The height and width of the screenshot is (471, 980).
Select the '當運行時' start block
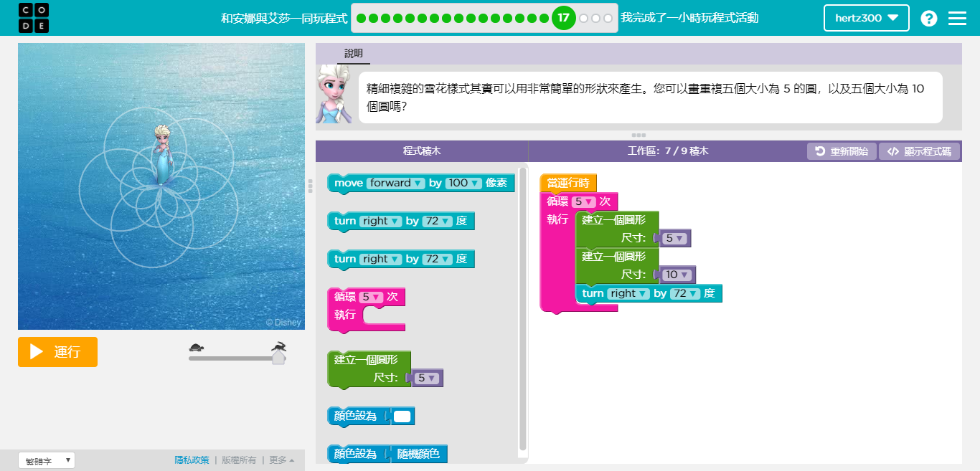point(567,183)
